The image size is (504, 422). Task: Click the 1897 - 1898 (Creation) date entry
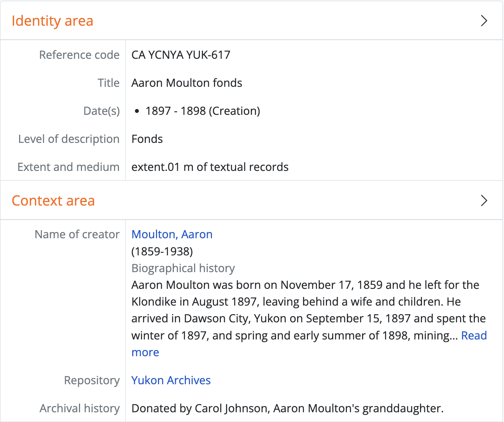click(203, 111)
